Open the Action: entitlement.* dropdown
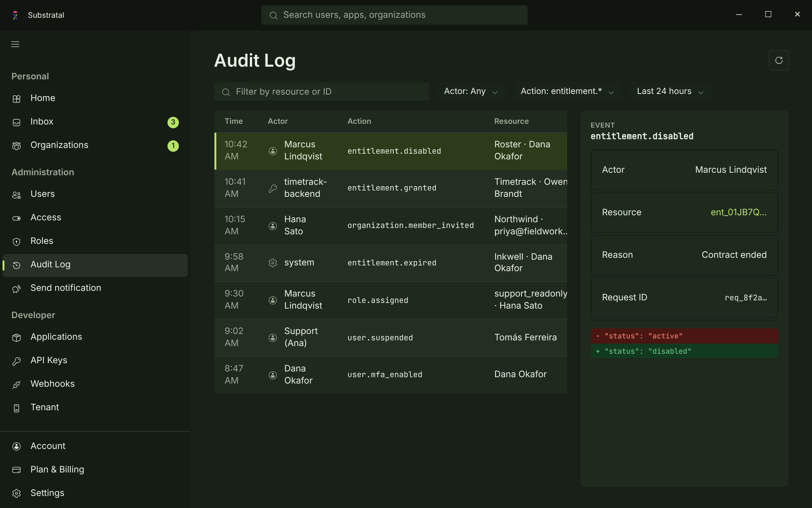812x508 pixels. (x=567, y=91)
